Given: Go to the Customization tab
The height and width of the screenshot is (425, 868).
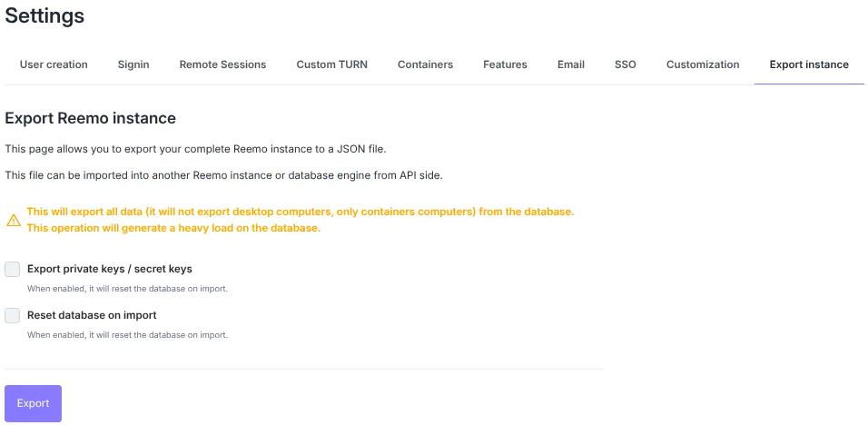Looking at the screenshot, I should (x=703, y=64).
